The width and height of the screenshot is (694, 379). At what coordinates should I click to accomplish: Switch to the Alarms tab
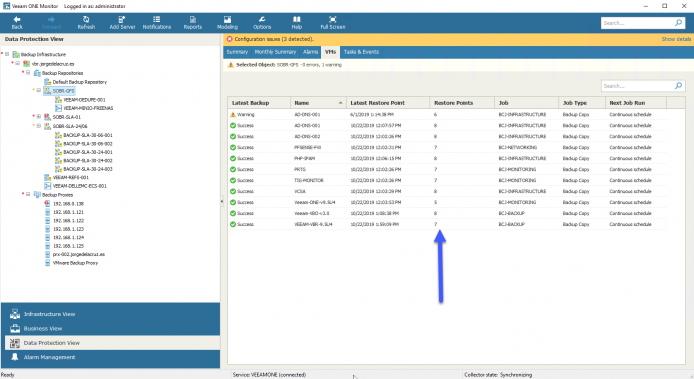pos(310,52)
